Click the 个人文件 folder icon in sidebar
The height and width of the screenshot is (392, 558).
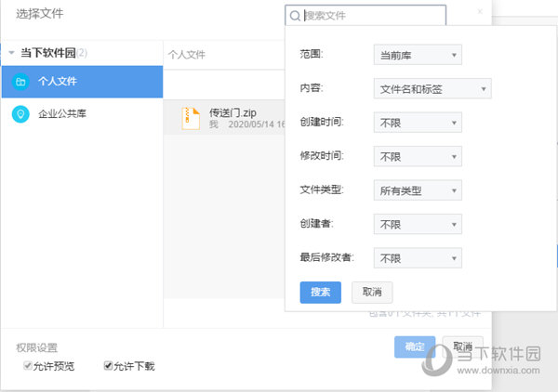pyautogui.click(x=20, y=82)
